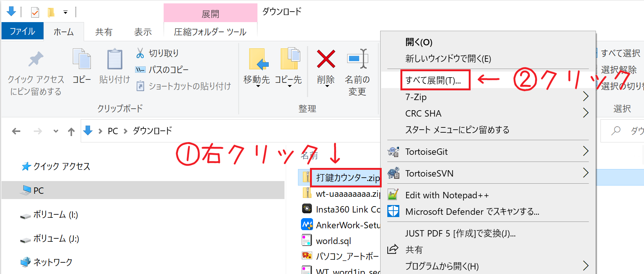
Task: Open recent locations dropdown chevron
Action: pos(56,131)
